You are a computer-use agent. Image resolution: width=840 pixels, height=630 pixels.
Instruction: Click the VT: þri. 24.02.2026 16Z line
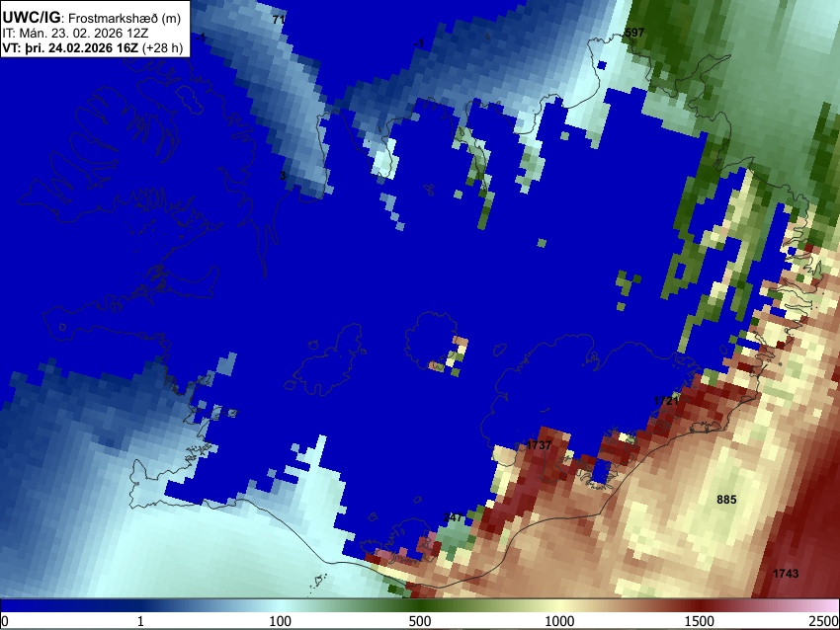93,47
